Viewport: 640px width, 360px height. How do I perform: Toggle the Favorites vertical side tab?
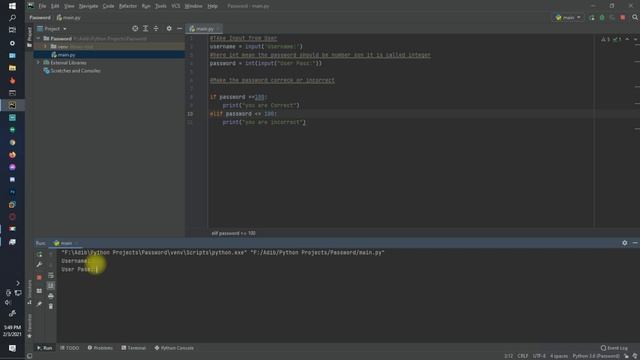[29, 326]
